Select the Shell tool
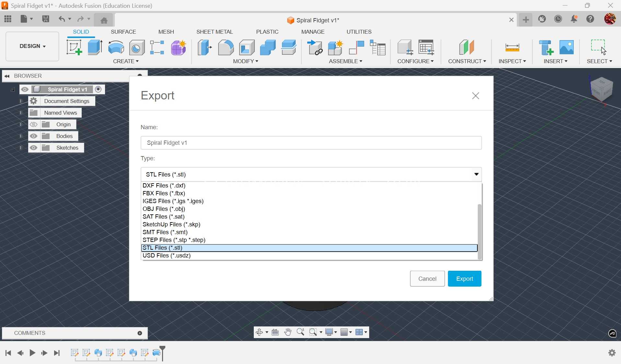The image size is (621, 364). click(x=247, y=47)
